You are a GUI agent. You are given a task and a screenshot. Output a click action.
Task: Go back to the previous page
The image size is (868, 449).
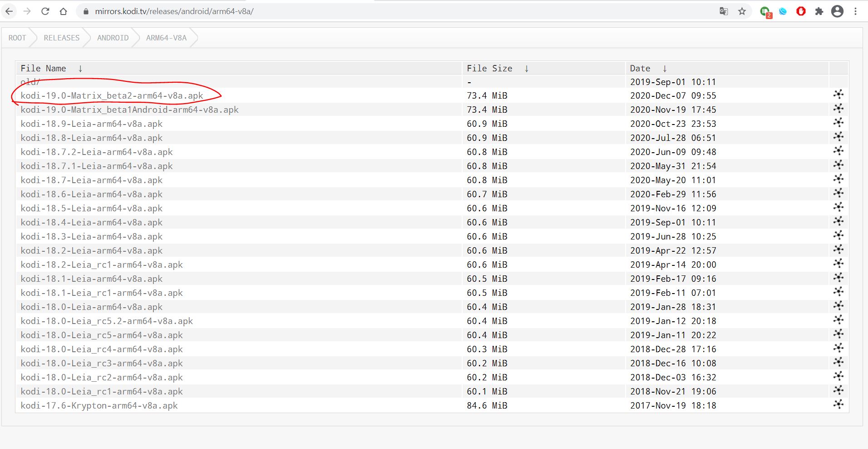(9, 11)
